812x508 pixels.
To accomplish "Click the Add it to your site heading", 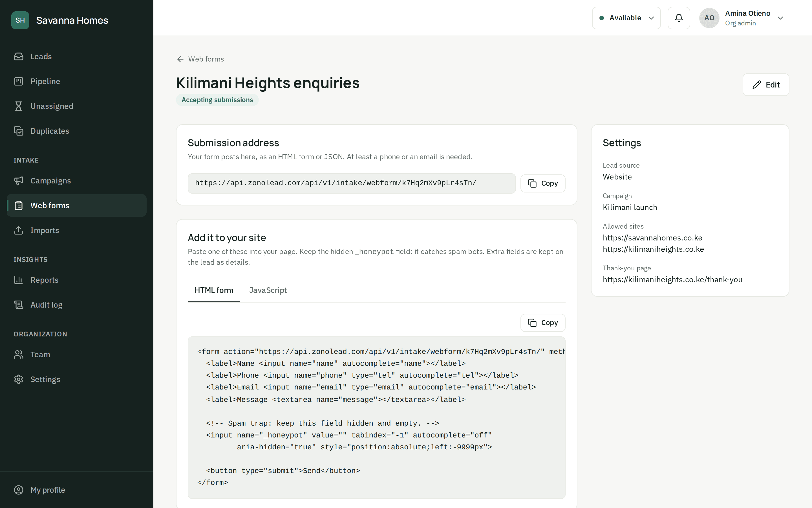I will pyautogui.click(x=227, y=238).
